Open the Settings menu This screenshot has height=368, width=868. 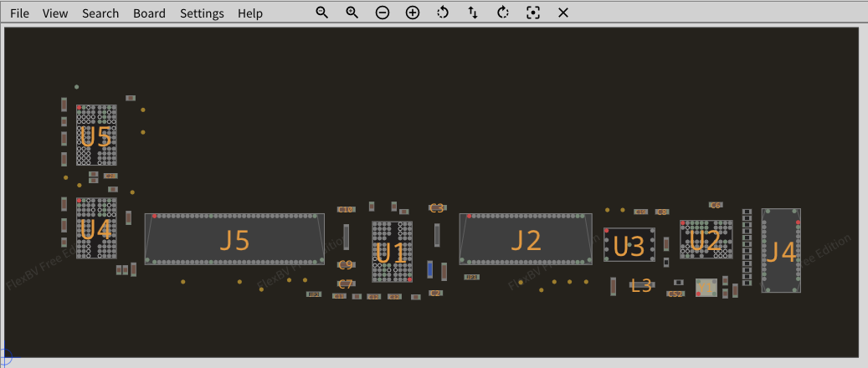[x=202, y=13]
